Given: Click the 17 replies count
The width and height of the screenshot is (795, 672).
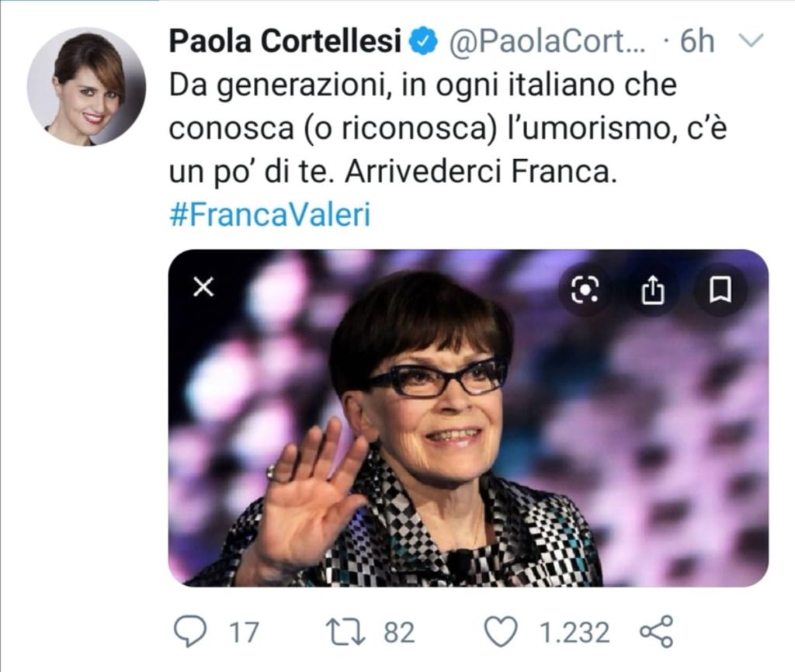Looking at the screenshot, I should [x=244, y=632].
